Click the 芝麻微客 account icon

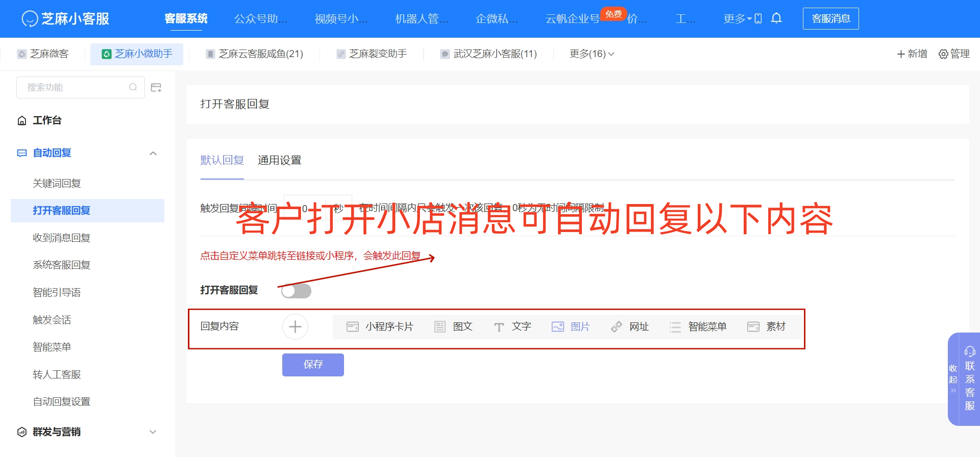(x=22, y=54)
